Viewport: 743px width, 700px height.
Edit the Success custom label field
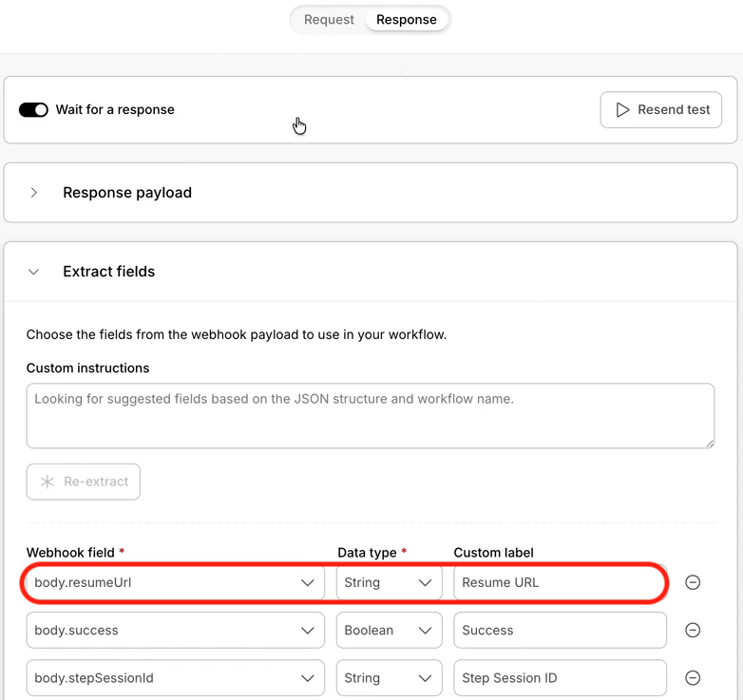tap(560, 630)
